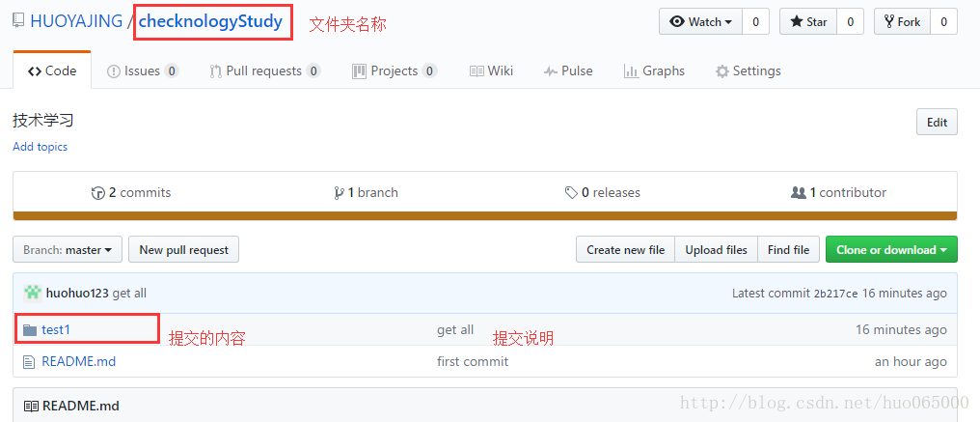Open the 'first commit' message link
The height and width of the screenshot is (422, 980).
pyautogui.click(x=473, y=361)
